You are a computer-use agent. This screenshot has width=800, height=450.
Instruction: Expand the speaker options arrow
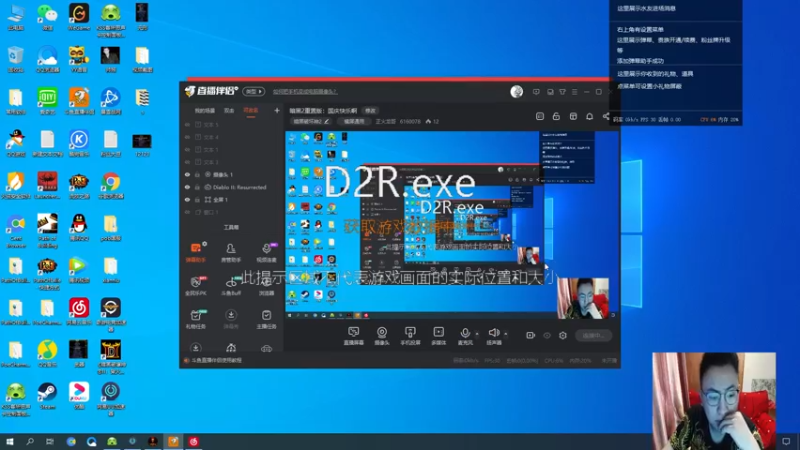506,334
